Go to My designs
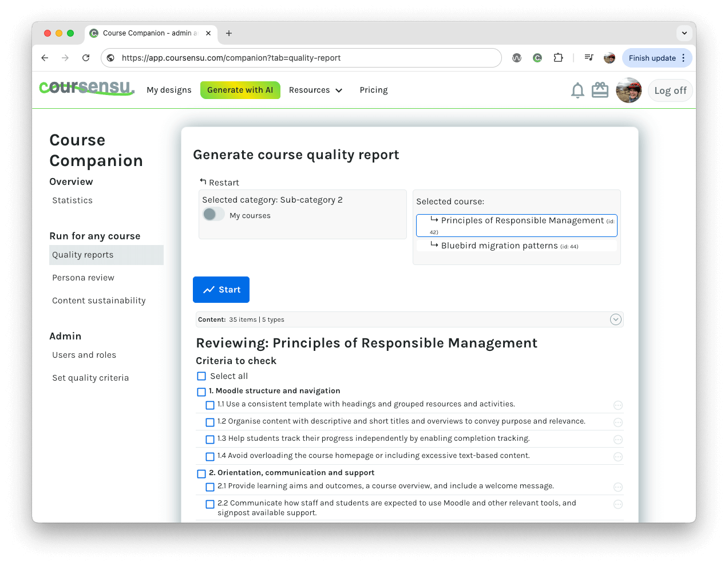This screenshot has height=565, width=728. (169, 90)
